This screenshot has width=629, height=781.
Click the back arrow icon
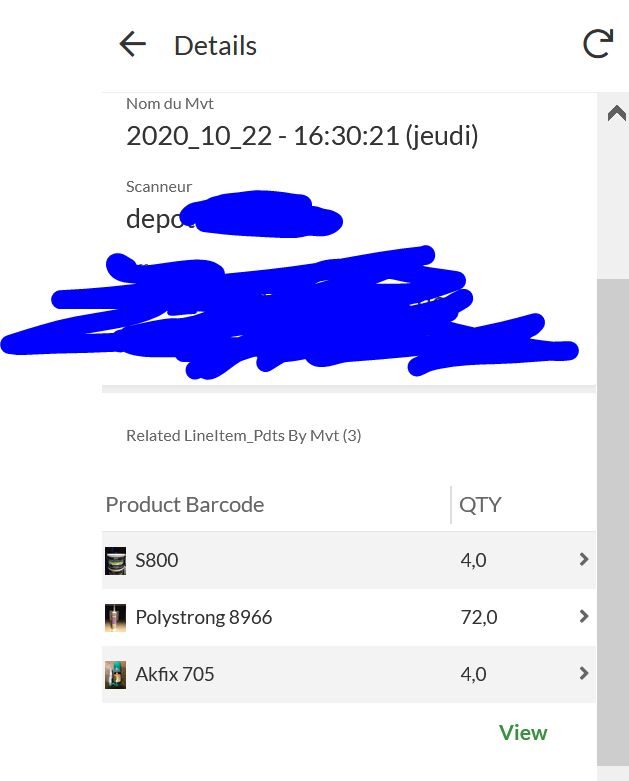tap(132, 44)
